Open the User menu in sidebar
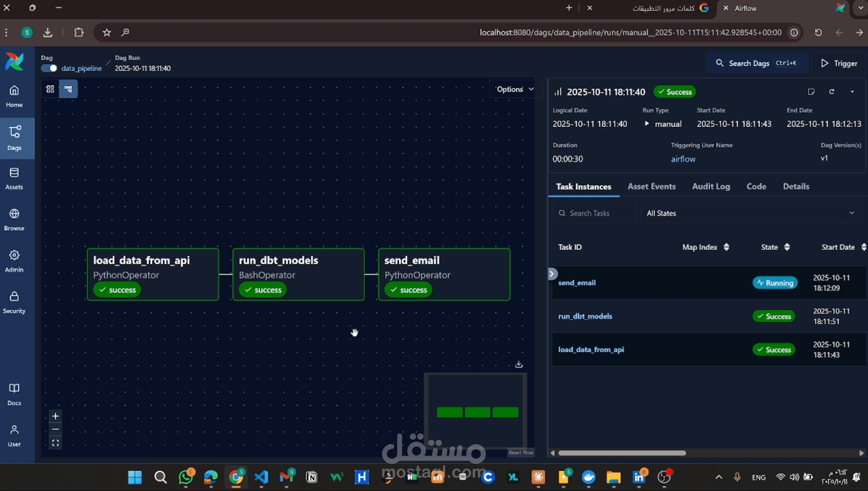Screen dimensions: 868x491 click(14, 436)
